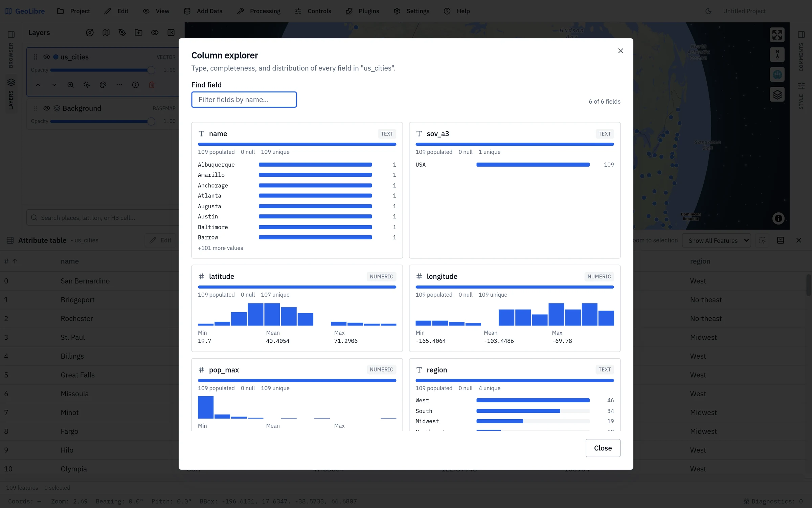Screen dimensions: 812x508
Task: Open us_cities more options ellipsis
Action: 119,85
